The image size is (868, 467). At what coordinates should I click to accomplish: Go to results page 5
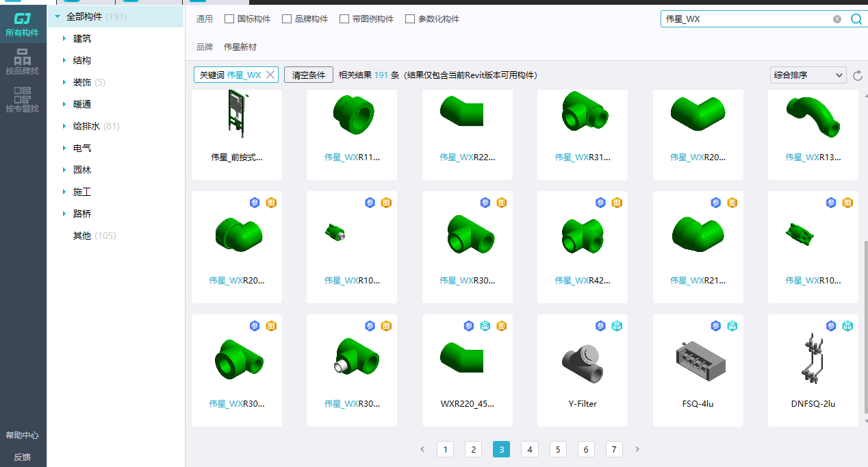557,449
